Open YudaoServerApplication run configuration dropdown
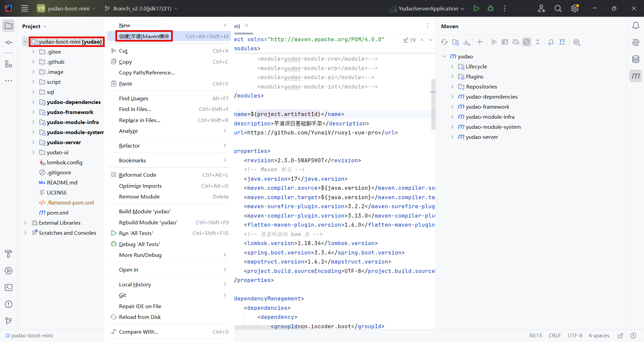Screen dimensions: 644x342 coord(427,8)
